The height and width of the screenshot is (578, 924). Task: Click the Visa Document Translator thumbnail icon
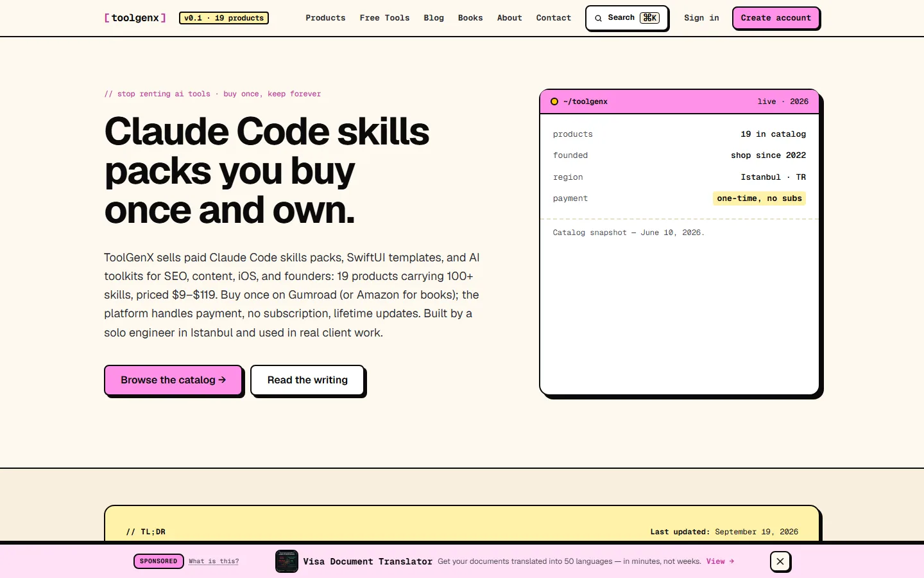287,561
